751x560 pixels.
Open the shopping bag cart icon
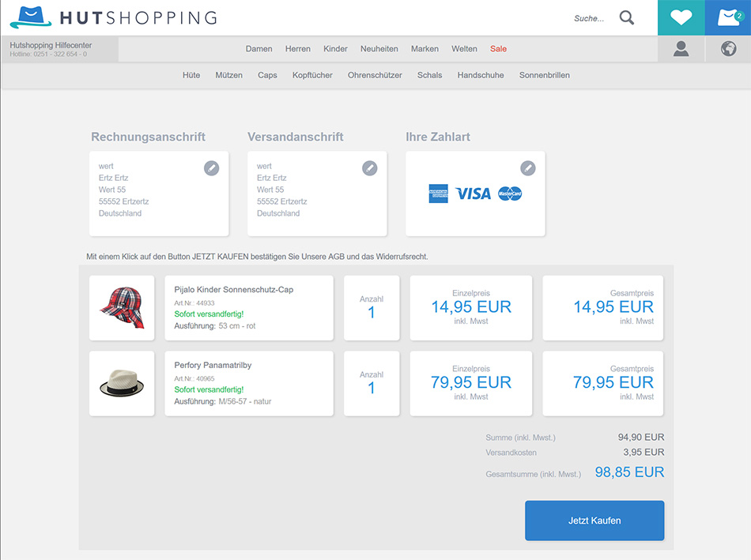tap(728, 17)
